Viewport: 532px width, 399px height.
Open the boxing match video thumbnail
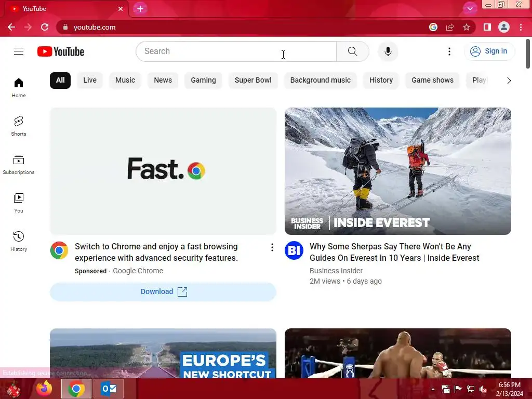tap(397, 353)
